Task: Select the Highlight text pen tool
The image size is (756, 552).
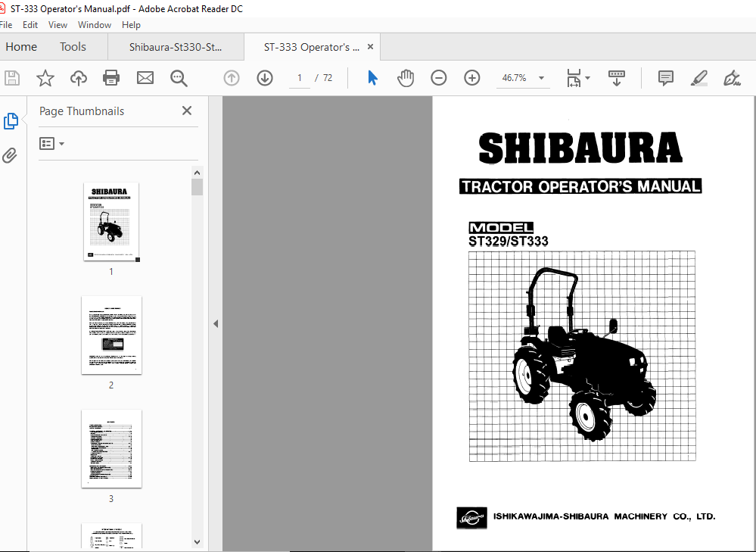Action: click(x=698, y=78)
